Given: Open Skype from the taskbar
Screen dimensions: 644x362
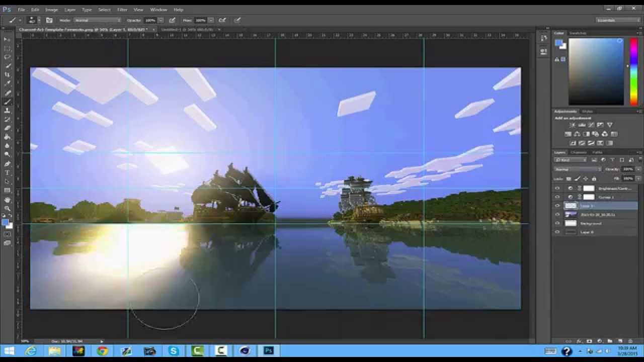Looking at the screenshot, I should (x=174, y=351).
